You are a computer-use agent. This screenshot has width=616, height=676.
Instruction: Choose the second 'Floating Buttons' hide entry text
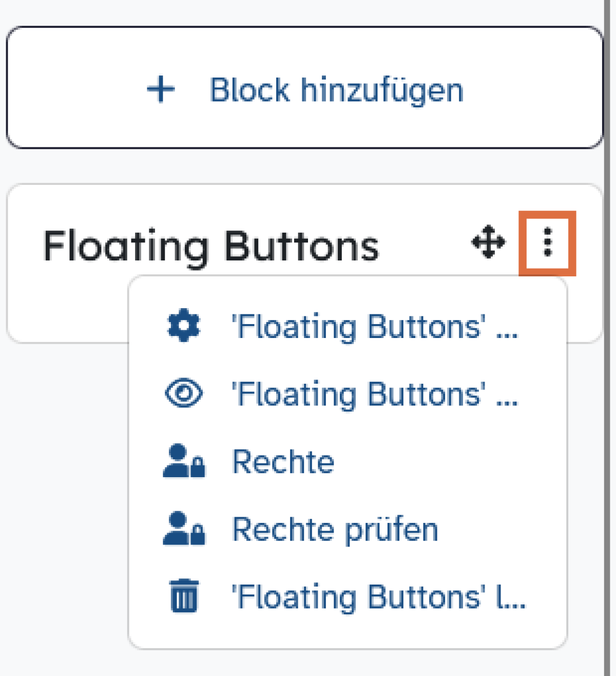[375, 395]
